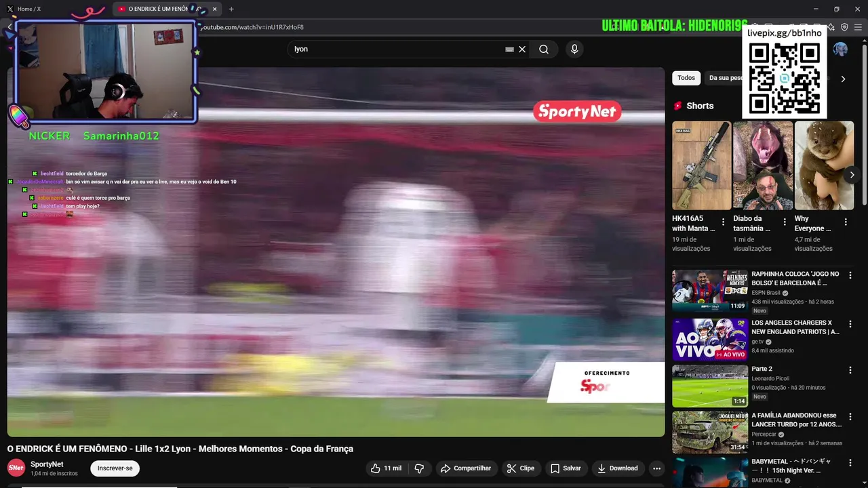Image resolution: width=868 pixels, height=488 pixels.
Task: Select the 'Todos' filter chip
Action: (686, 78)
